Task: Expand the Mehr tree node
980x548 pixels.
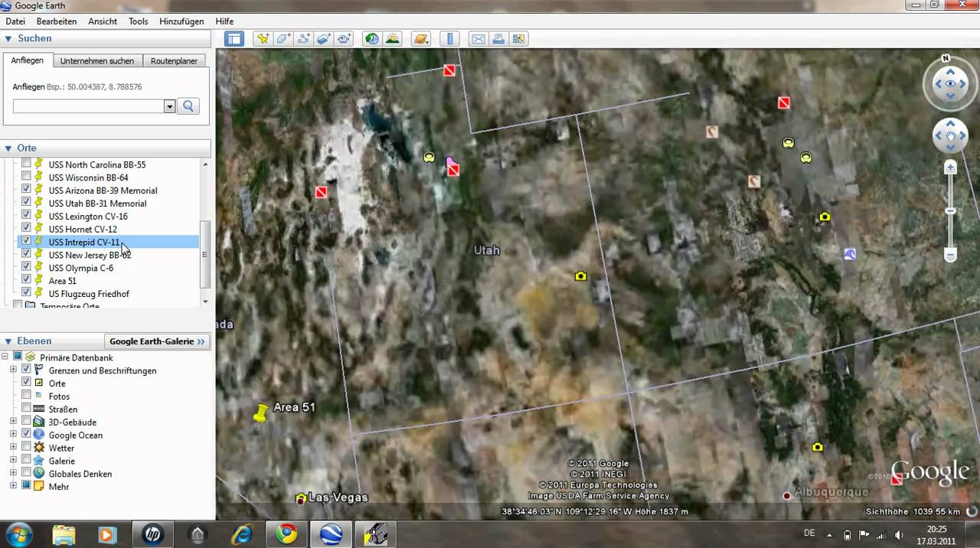Action: point(13,486)
